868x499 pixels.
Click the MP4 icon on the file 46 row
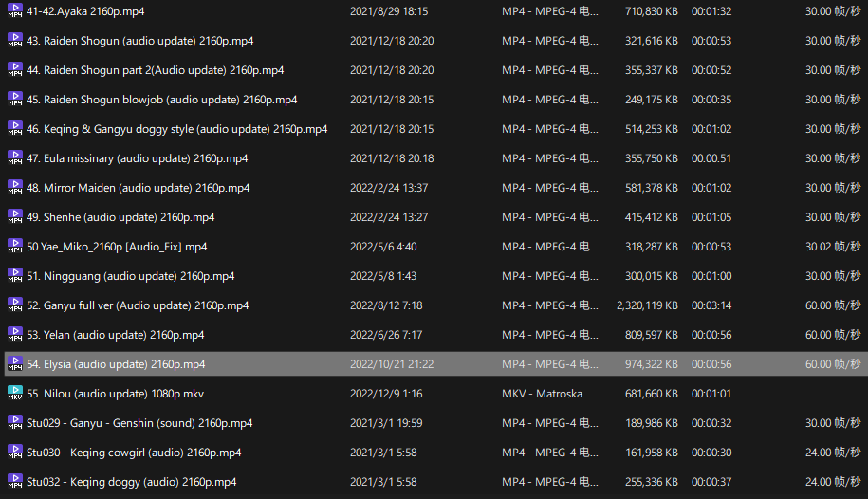pos(15,128)
